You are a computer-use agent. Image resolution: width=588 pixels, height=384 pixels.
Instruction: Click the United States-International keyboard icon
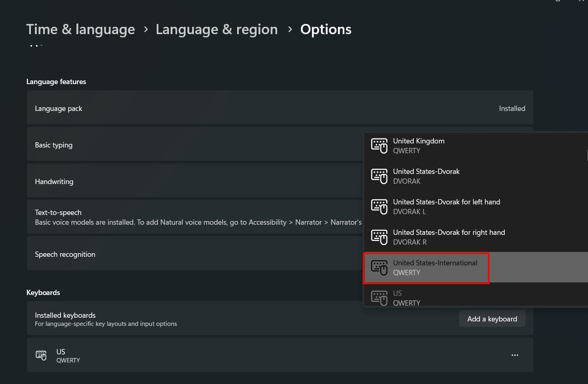point(379,268)
